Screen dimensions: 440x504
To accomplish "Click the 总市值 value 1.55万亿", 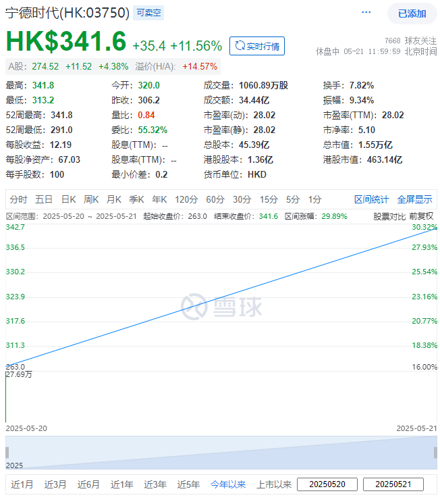I will pyautogui.click(x=375, y=145).
